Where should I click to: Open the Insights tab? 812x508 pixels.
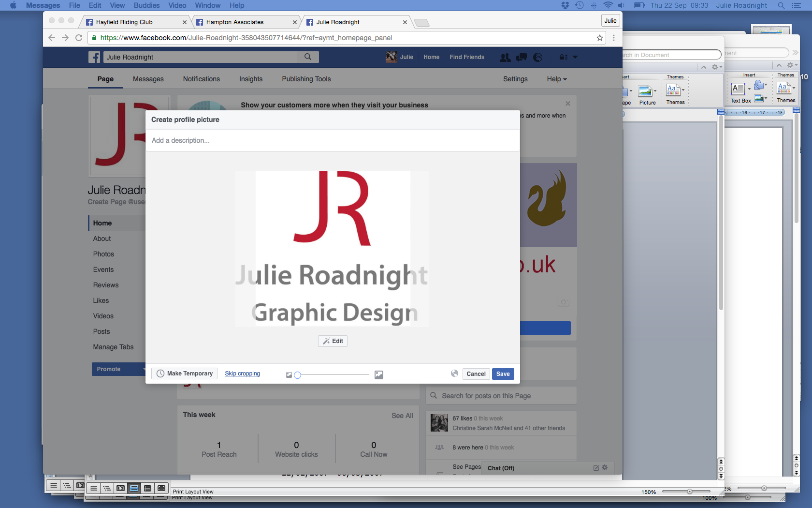coord(251,79)
